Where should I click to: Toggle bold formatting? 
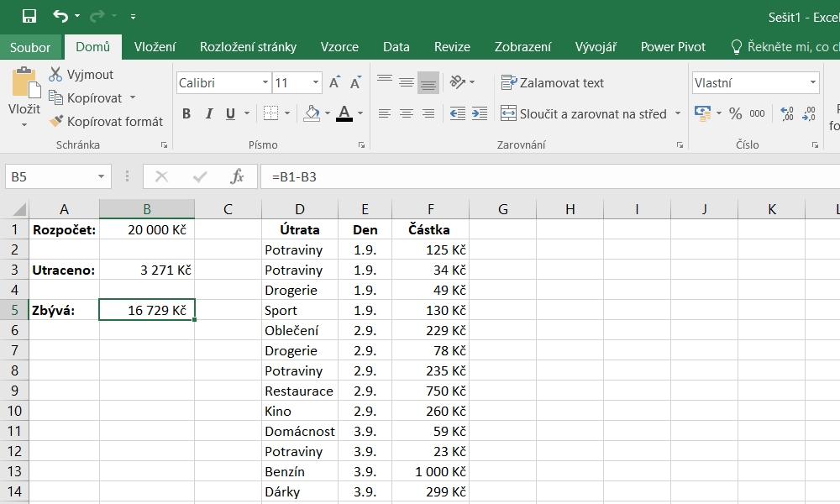tap(186, 113)
